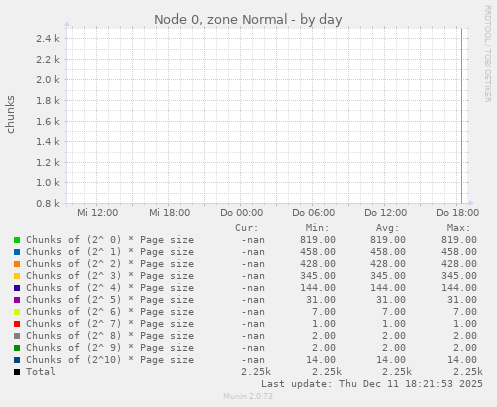The image size is (497, 407).
Task: Click 'Chunks of (2^ 8) * Page size' legend label
Action: [x=110, y=336]
